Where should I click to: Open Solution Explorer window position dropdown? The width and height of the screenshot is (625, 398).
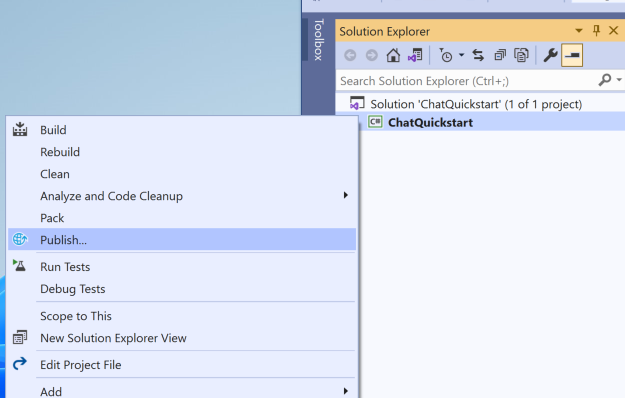coord(579,31)
